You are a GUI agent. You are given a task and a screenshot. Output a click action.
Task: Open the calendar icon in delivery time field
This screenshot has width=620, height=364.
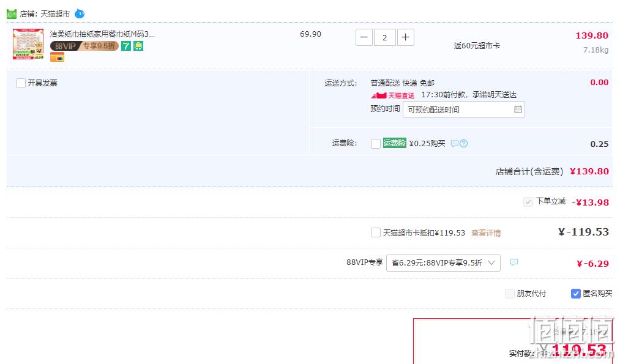518,110
